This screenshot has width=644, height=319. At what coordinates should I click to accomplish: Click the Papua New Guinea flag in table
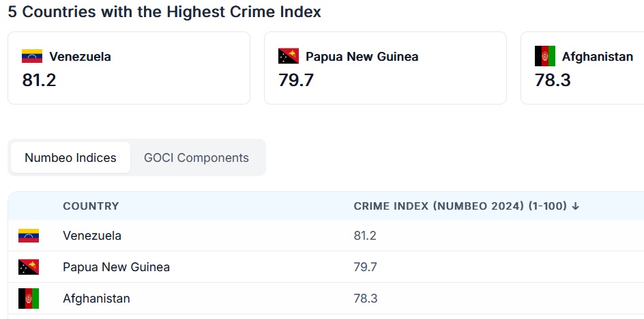tap(29, 267)
